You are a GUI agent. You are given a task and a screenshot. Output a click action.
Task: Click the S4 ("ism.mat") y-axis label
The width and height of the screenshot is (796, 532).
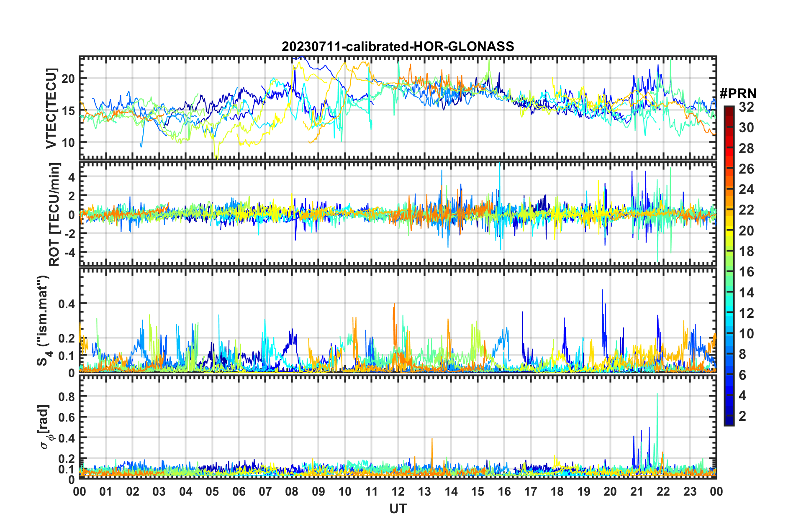44,320
